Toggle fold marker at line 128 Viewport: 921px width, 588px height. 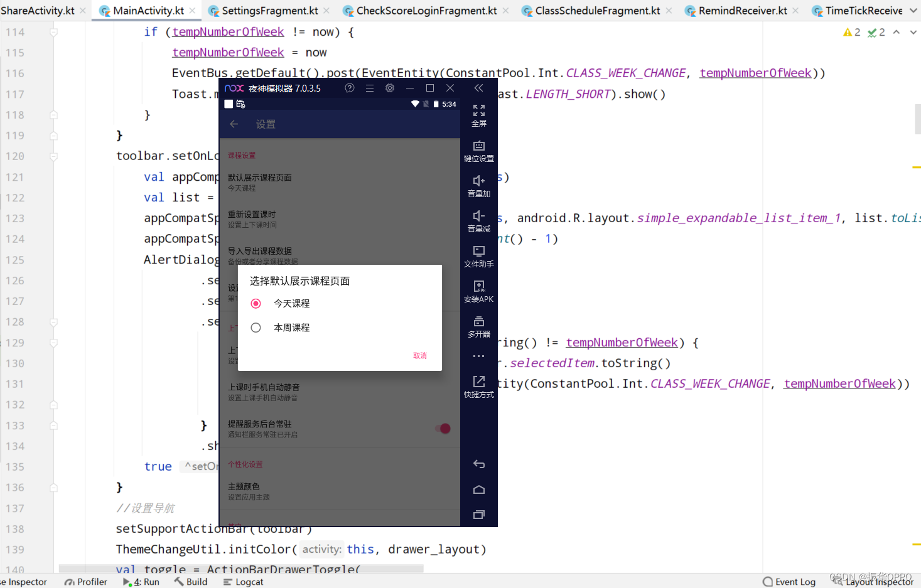(54, 322)
